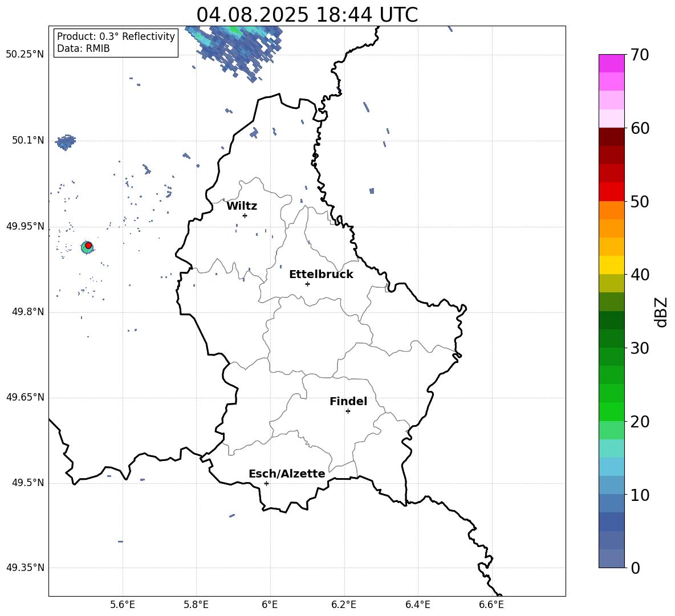675x616 pixels.
Task: Click the colorbar tick label 10
Action: pyautogui.click(x=640, y=495)
